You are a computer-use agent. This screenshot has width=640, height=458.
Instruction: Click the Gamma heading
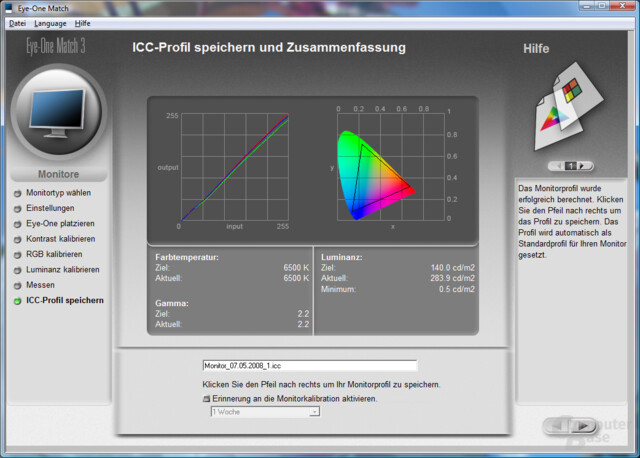click(171, 303)
